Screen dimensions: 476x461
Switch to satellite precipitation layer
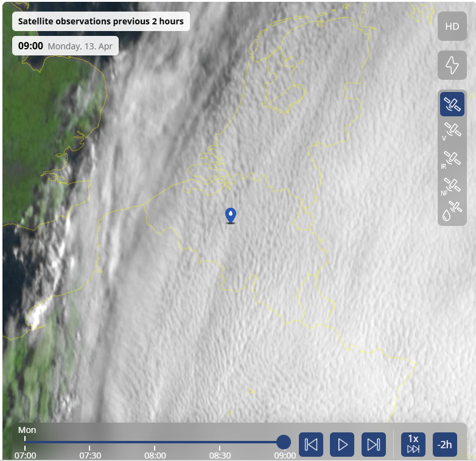point(452,211)
